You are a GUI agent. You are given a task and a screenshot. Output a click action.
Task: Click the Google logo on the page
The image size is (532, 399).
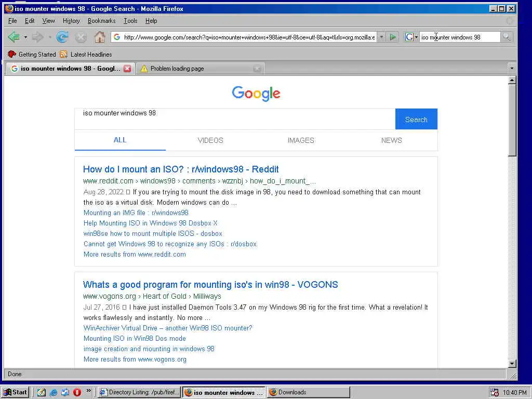pyautogui.click(x=256, y=93)
